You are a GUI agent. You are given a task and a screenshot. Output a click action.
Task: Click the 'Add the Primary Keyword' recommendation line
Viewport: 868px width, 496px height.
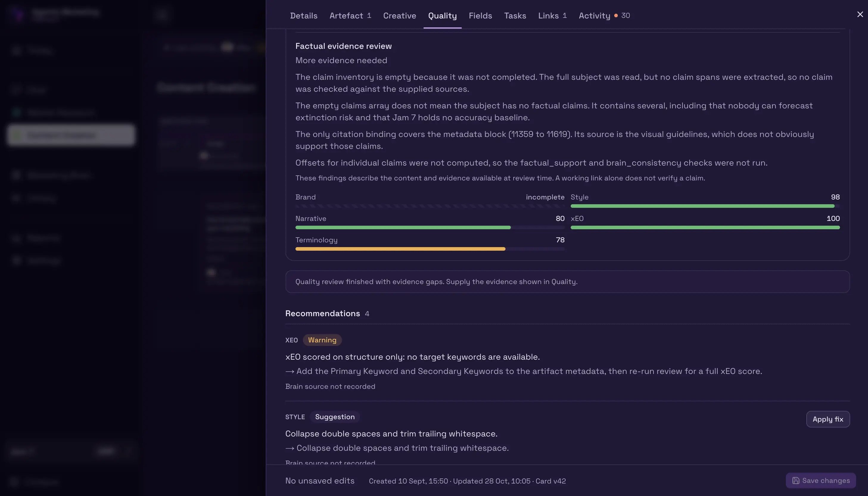point(523,371)
